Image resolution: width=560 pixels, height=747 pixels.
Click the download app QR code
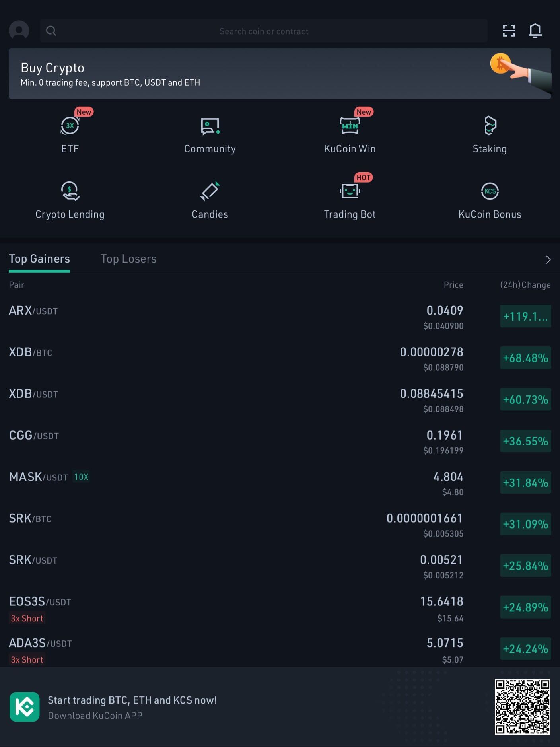[x=522, y=707]
